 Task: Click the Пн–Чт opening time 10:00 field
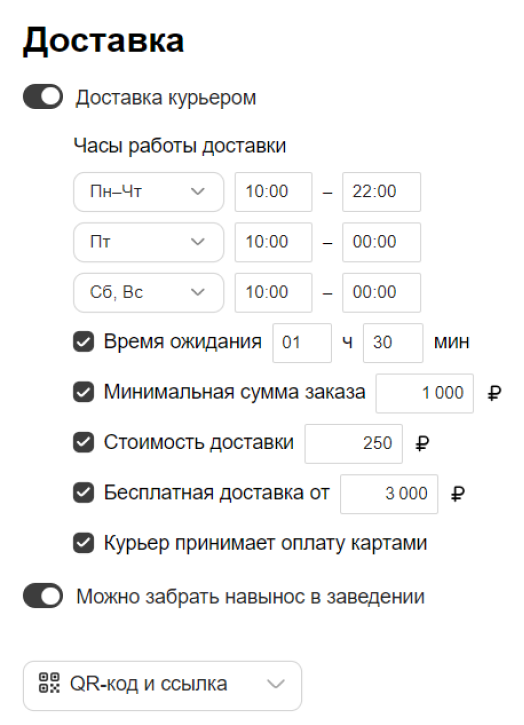[273, 192]
